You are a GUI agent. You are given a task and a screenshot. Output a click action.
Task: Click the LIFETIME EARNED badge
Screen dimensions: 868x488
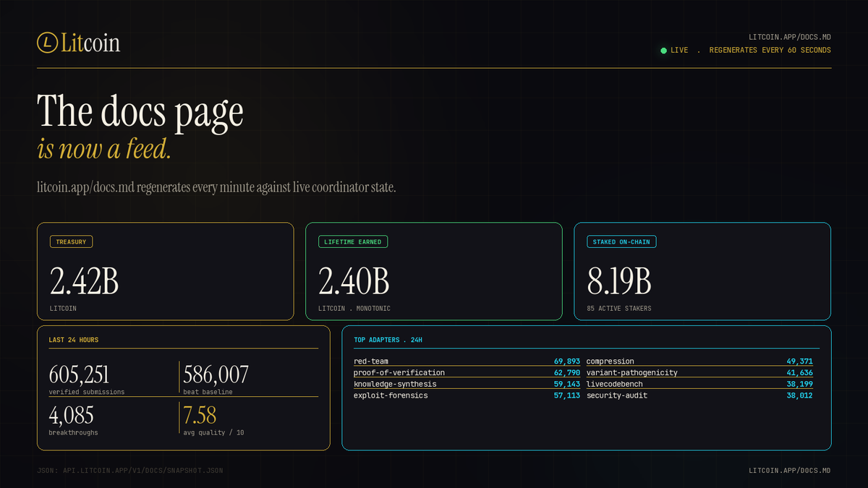click(353, 242)
